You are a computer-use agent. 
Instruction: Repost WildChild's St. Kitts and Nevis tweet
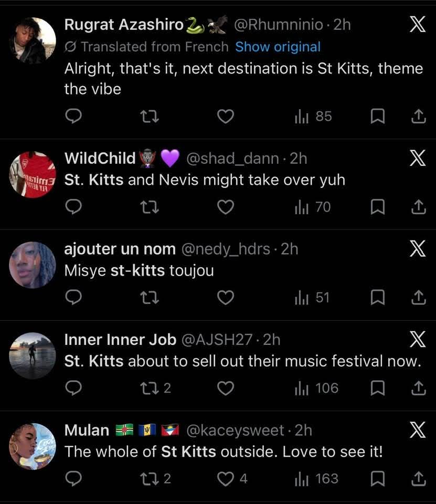click(150, 207)
